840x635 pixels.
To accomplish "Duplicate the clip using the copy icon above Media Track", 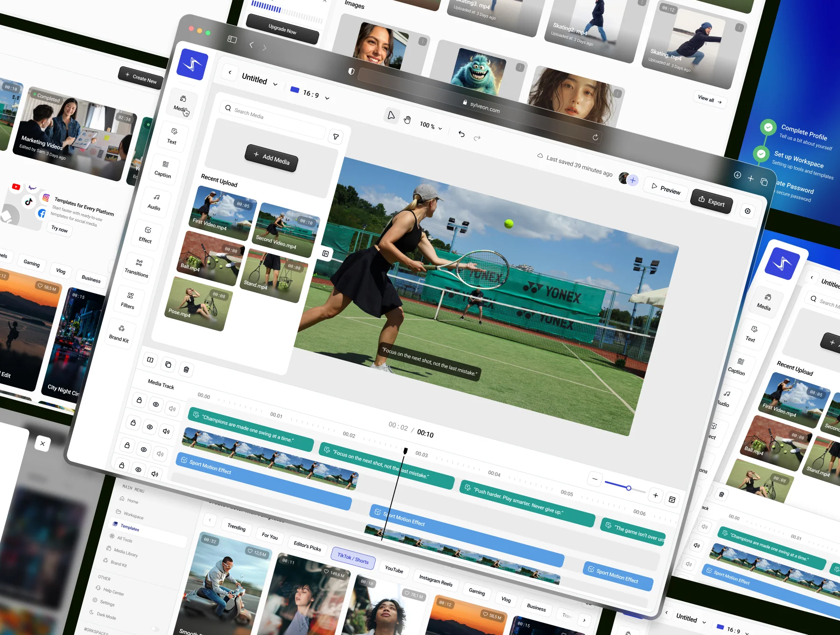I will tap(168, 364).
